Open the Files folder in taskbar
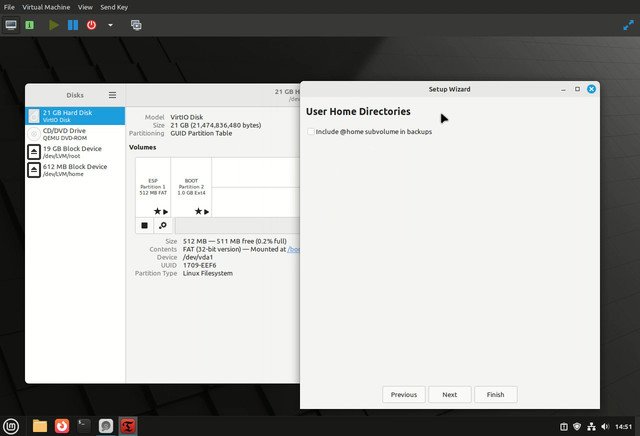This screenshot has height=436, width=640. click(40, 426)
